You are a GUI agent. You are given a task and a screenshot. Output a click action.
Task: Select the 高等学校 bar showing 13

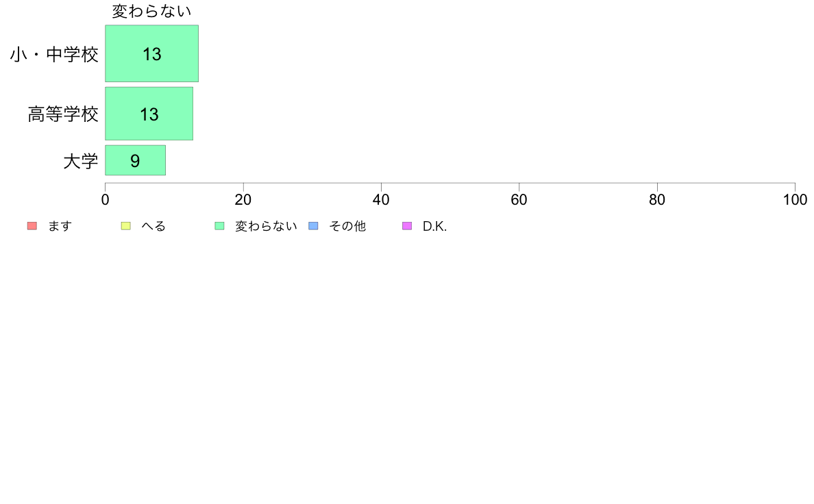[x=149, y=114]
